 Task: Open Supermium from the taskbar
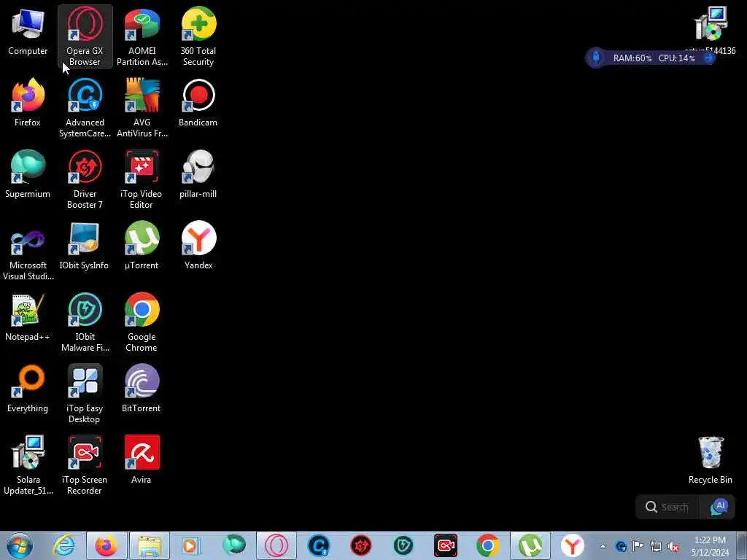(x=233, y=545)
